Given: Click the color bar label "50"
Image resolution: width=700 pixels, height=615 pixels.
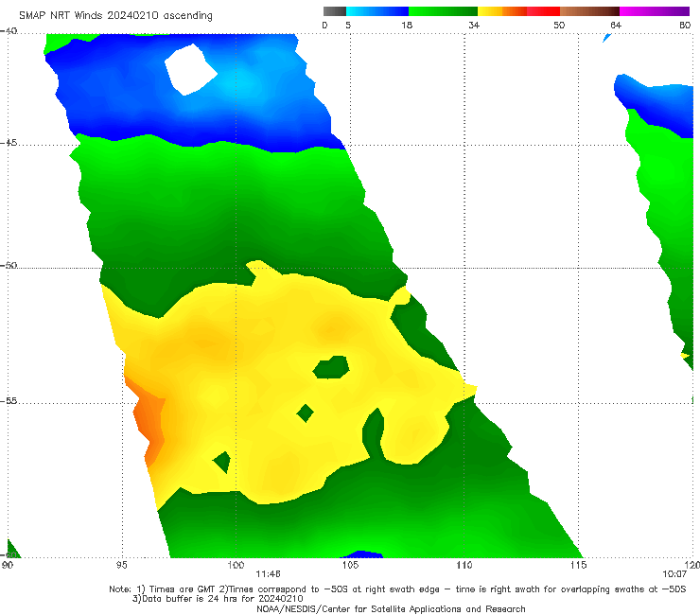Looking at the screenshot, I should click(x=559, y=25).
